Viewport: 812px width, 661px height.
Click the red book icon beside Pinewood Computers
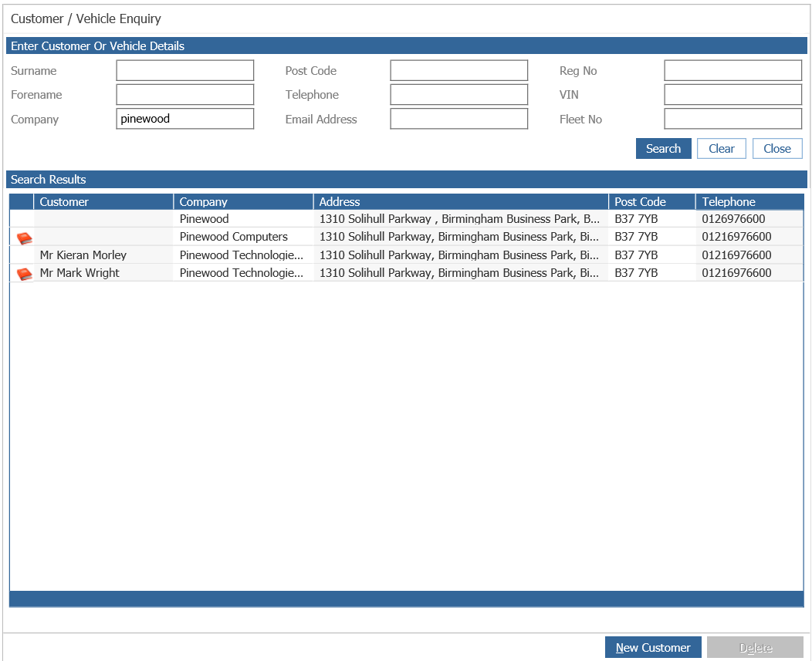pyautogui.click(x=25, y=238)
